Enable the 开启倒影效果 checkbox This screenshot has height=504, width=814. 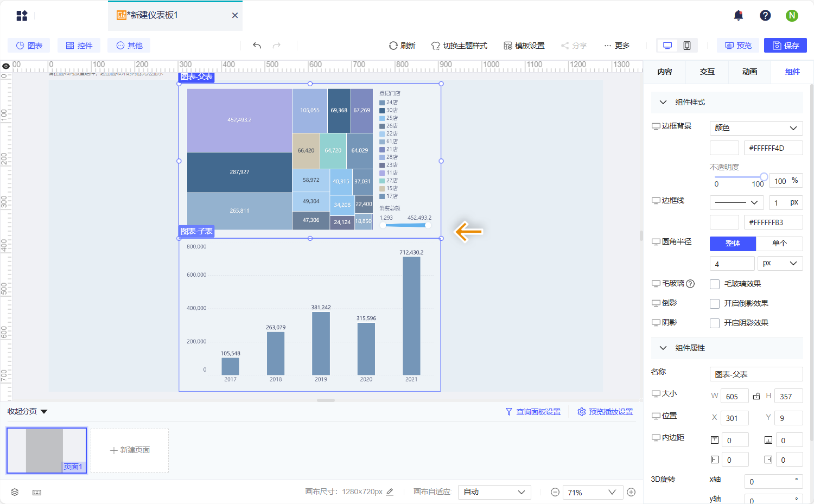click(x=715, y=304)
